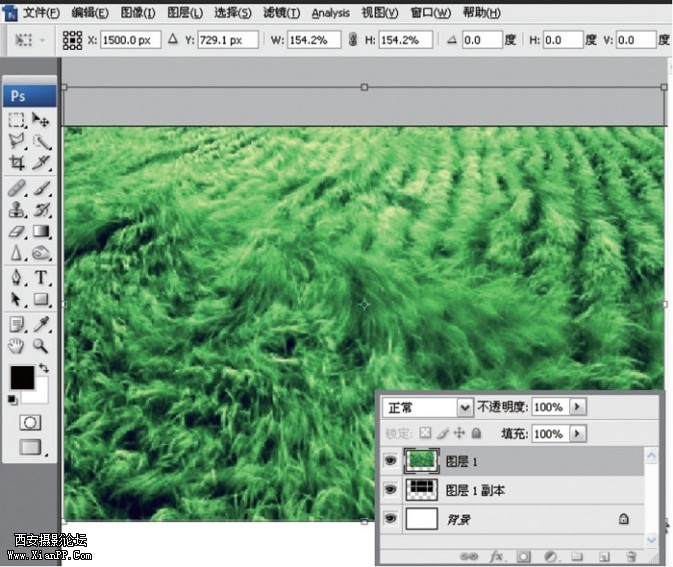
Task: Open the 不透明度 opacity slider arrow
Action: click(x=577, y=406)
